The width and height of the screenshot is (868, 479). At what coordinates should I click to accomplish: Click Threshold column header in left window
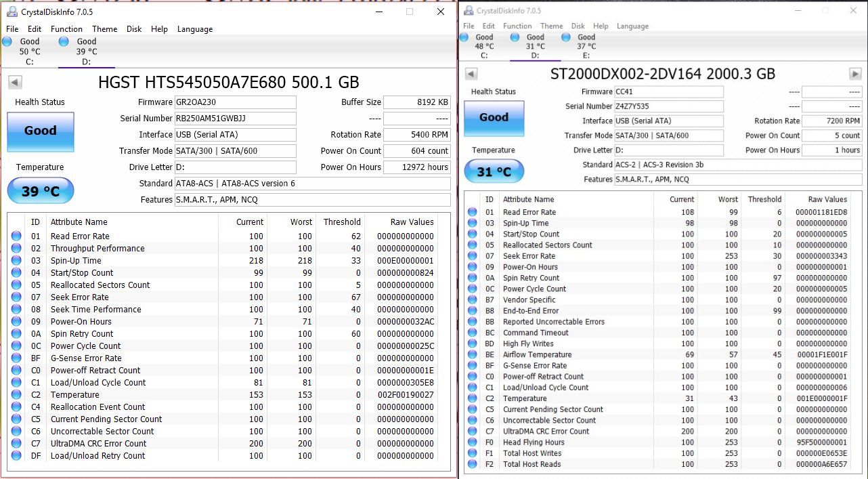(x=341, y=222)
